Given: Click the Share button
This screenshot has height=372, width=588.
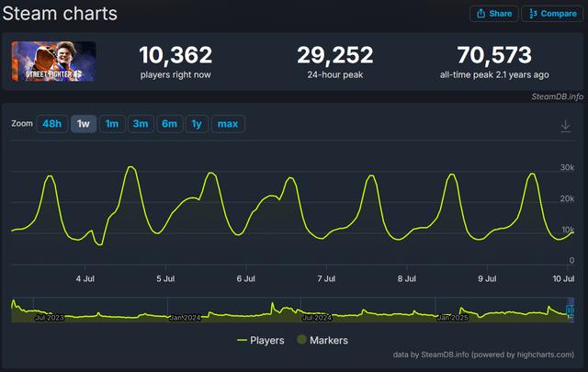Looking at the screenshot, I should coord(494,14).
